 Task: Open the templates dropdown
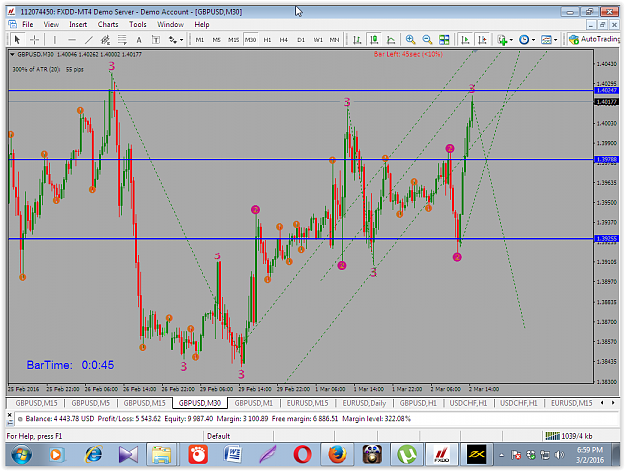(549, 39)
